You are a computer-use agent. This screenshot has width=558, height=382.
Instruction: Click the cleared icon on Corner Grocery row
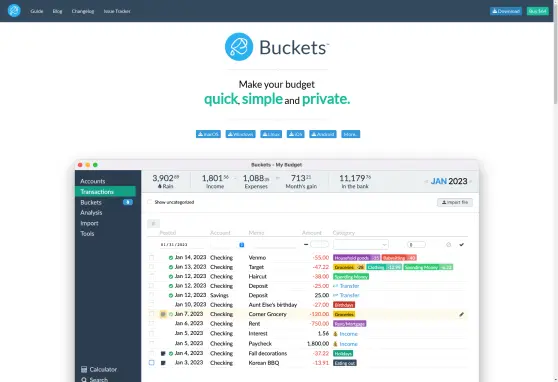tap(171, 314)
